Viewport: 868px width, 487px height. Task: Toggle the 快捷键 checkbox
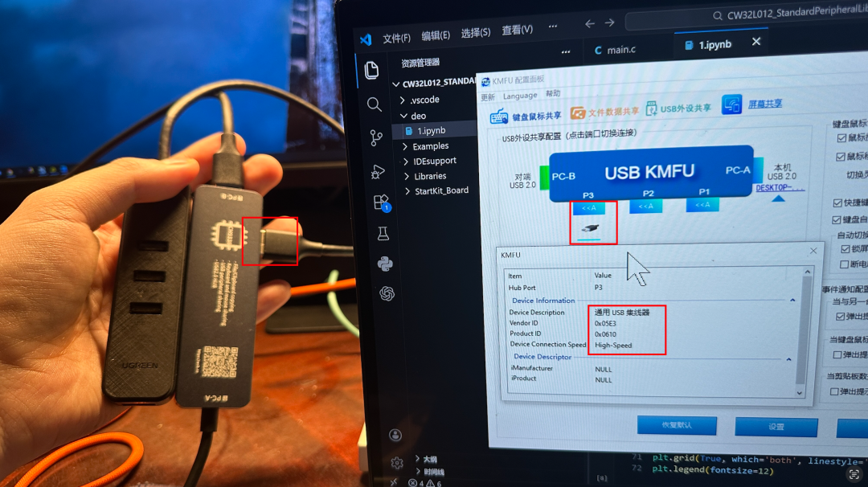point(837,204)
